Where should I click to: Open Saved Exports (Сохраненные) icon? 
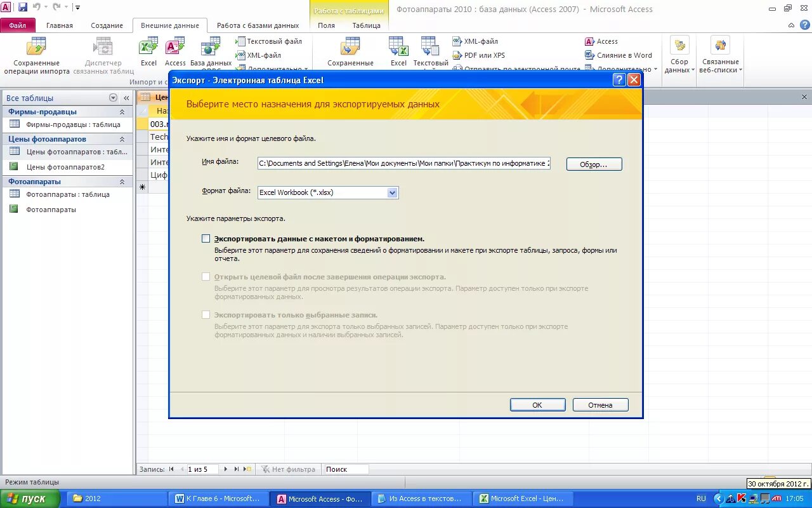[350, 51]
